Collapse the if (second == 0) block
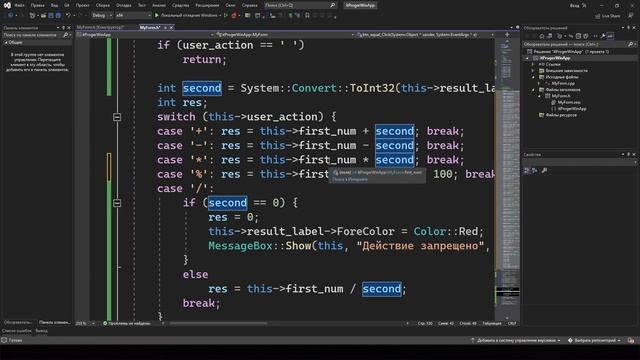640x360 pixels. tap(117, 203)
